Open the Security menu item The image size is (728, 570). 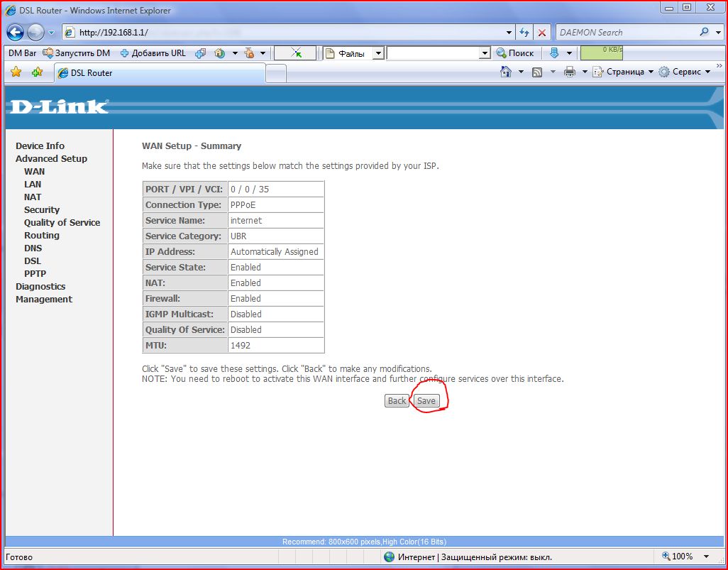tap(42, 210)
